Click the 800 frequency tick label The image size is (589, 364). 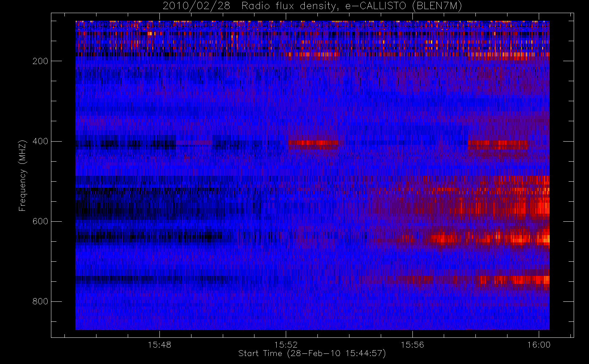pyautogui.click(x=40, y=301)
